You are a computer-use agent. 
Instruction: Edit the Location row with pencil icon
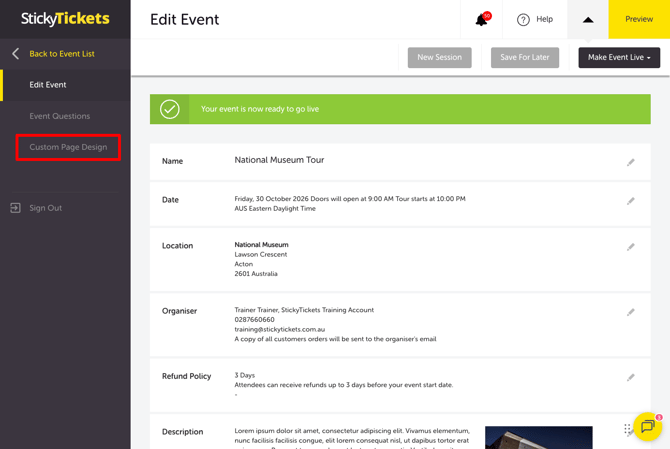tap(631, 247)
